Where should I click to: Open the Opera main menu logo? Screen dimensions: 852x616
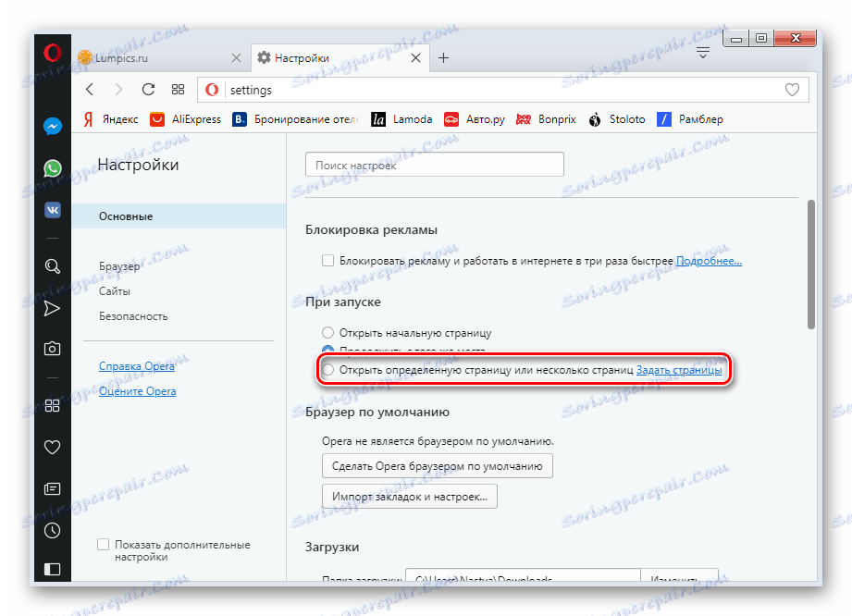pyautogui.click(x=53, y=54)
